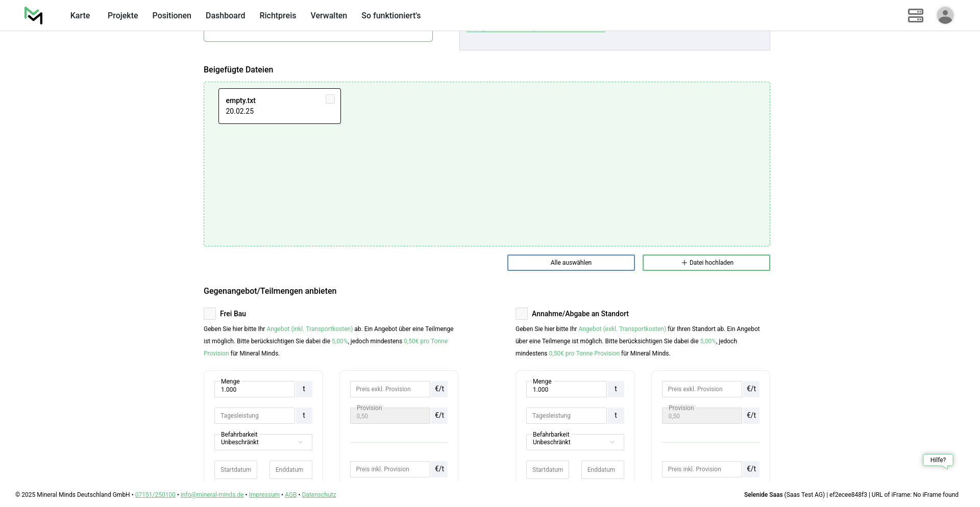
Task: Open the server list icon in header
Action: click(915, 15)
